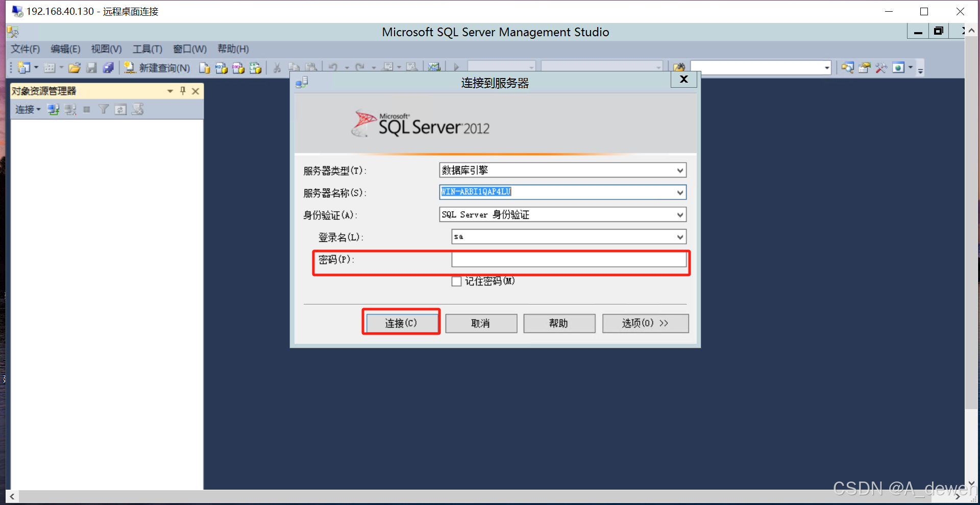Click the Analysis Services DMX Query icon

click(238, 67)
